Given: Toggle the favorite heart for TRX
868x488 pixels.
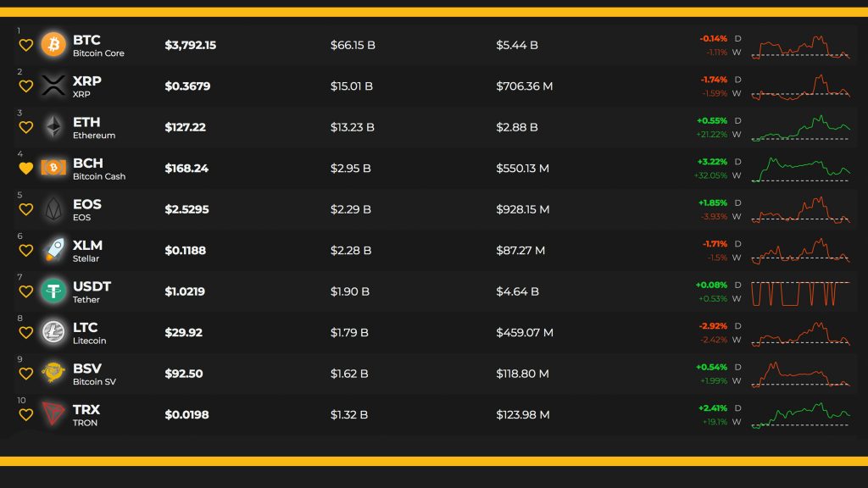Looking at the screenshot, I should (x=25, y=415).
